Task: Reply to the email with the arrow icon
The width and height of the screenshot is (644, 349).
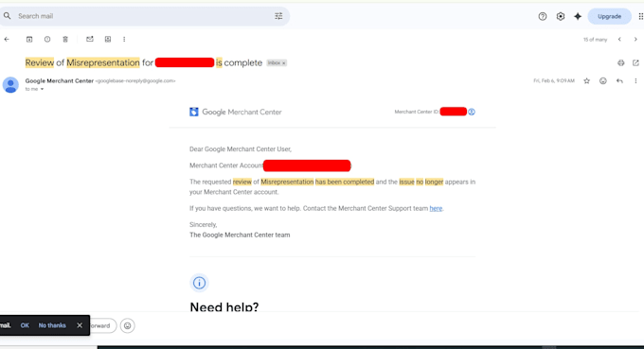Action: tap(619, 80)
